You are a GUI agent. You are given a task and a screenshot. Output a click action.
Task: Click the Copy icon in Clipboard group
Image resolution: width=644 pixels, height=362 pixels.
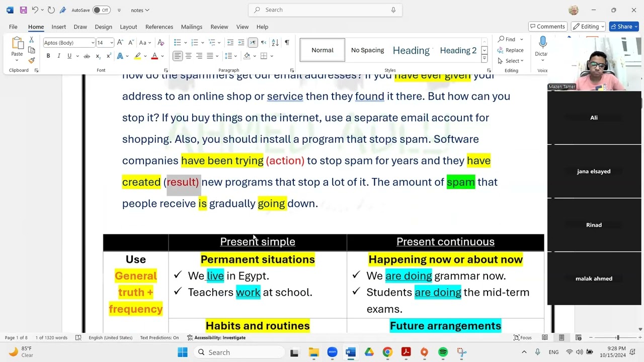click(31, 50)
